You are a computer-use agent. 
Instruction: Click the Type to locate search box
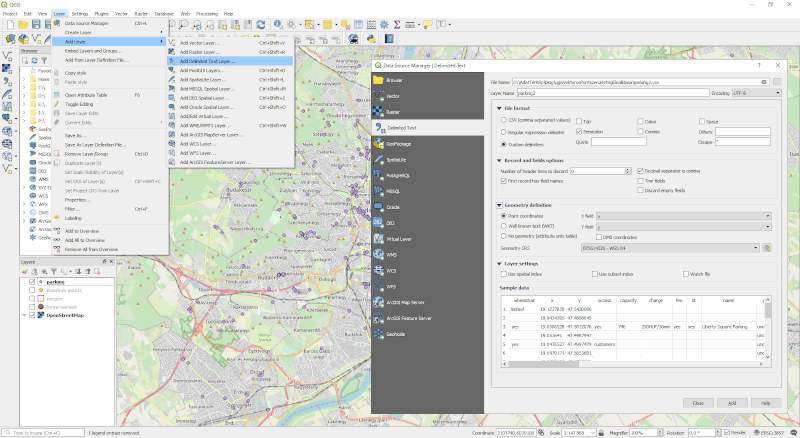pos(43,433)
